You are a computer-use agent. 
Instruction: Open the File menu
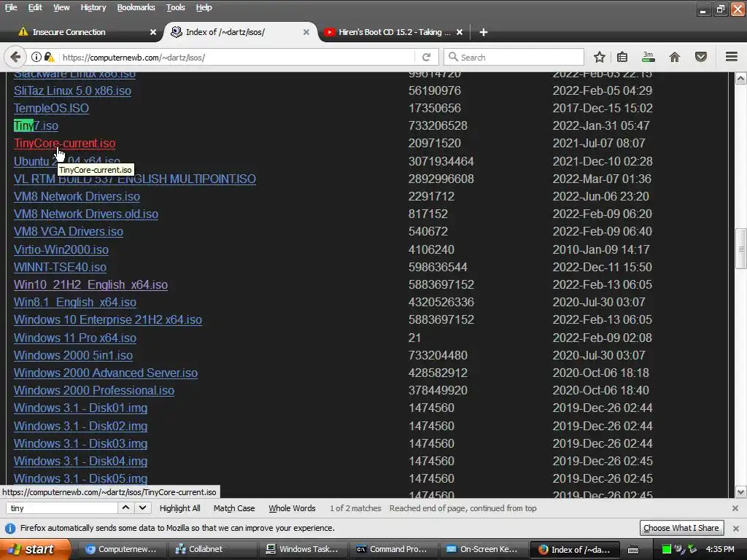click(10, 7)
